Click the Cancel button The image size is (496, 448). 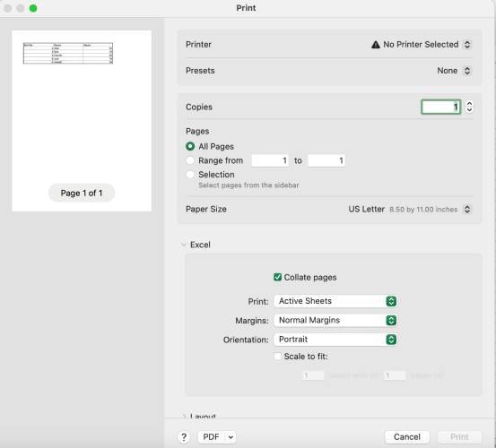tap(407, 437)
